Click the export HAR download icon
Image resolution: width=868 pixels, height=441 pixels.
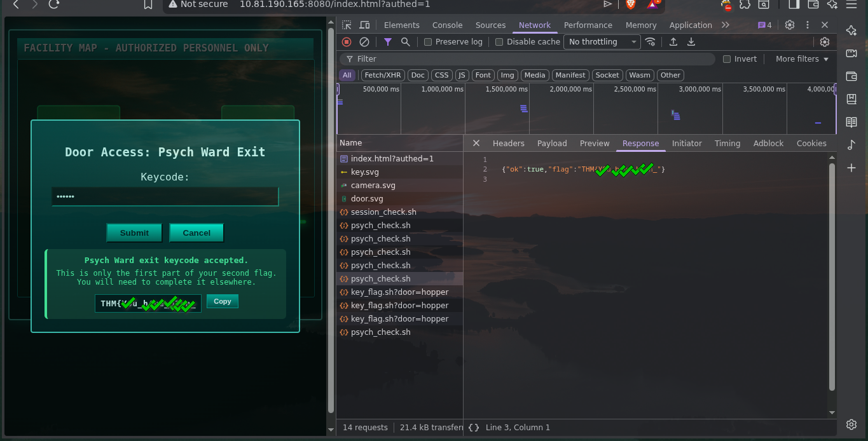(691, 42)
